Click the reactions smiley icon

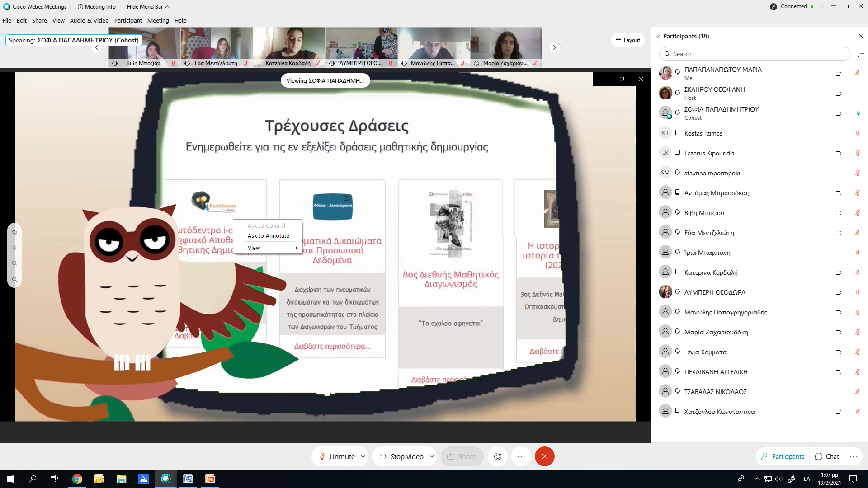tap(498, 456)
